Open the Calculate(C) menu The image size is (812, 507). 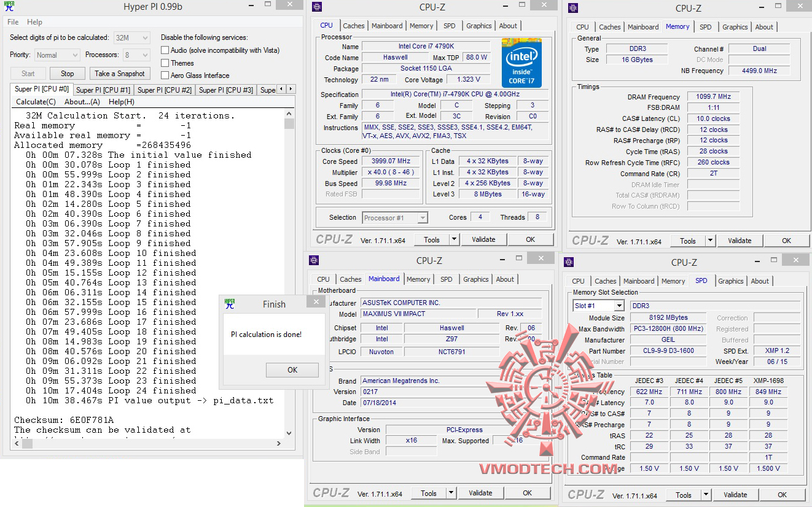tap(36, 102)
